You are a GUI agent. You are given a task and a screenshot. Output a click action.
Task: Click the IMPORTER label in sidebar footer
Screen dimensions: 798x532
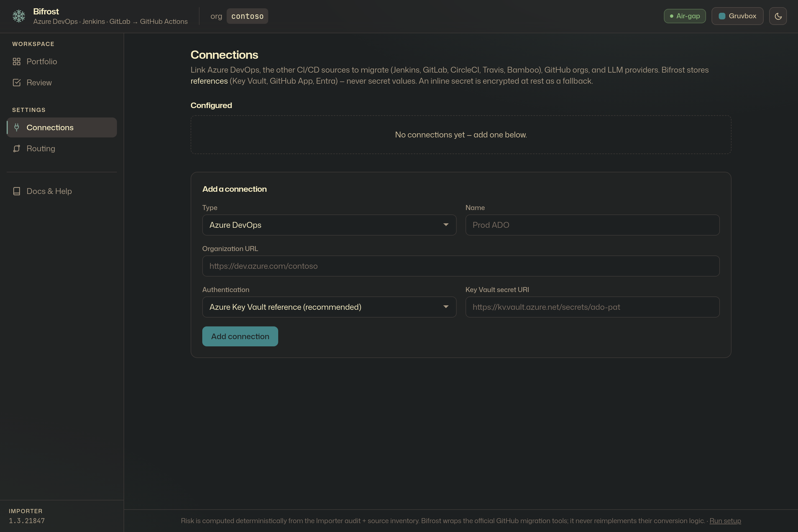tap(25, 511)
